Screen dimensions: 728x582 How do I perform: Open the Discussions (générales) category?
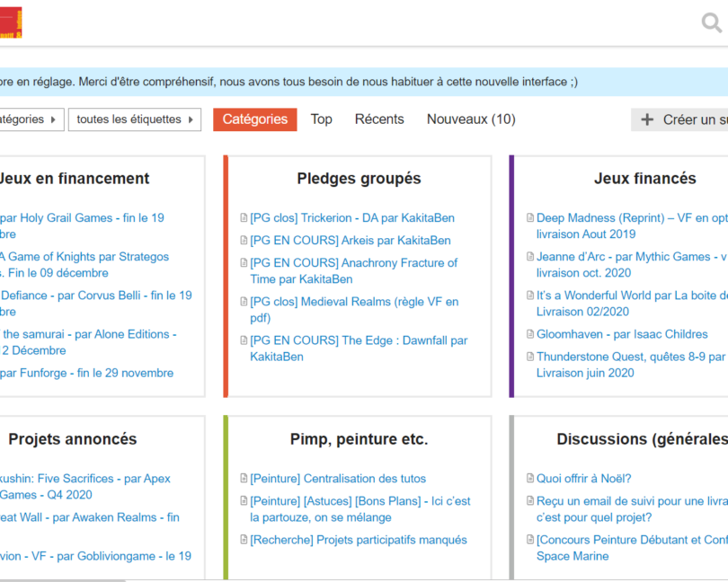click(x=642, y=439)
